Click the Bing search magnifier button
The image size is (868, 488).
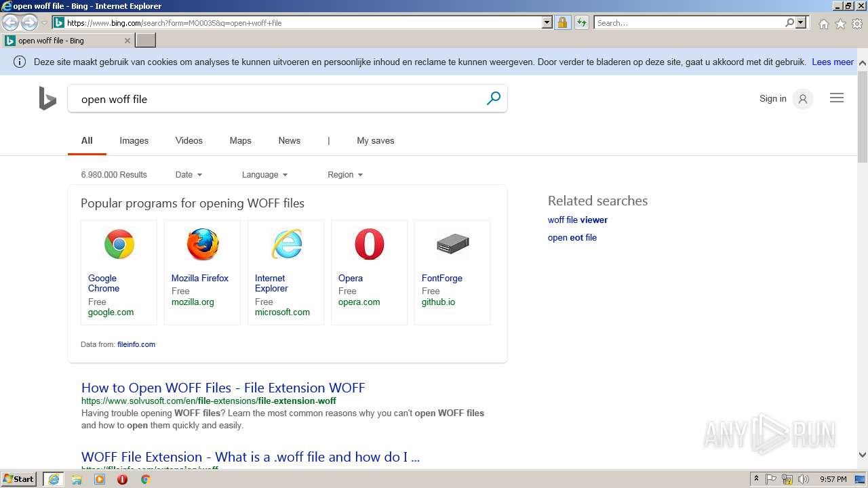tap(494, 98)
